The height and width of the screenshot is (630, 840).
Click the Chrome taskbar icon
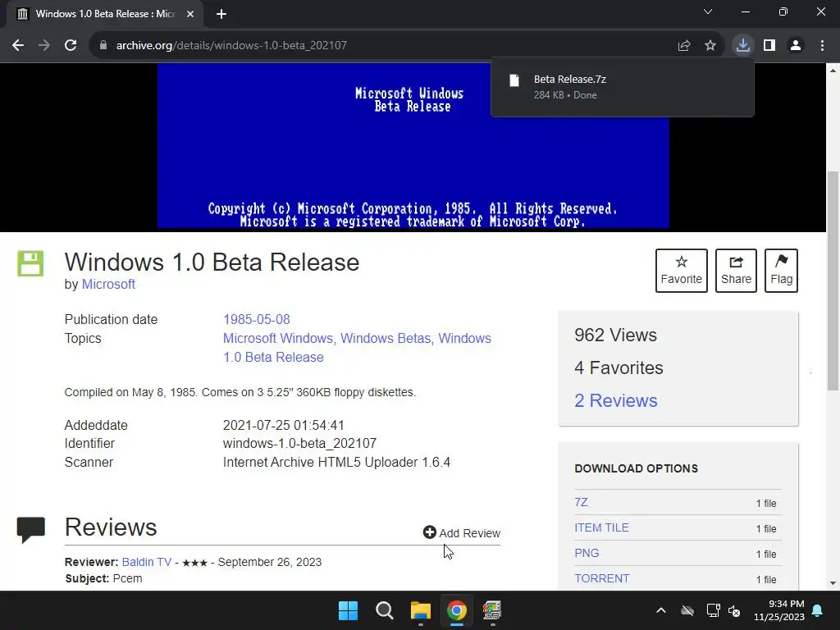pos(456,610)
